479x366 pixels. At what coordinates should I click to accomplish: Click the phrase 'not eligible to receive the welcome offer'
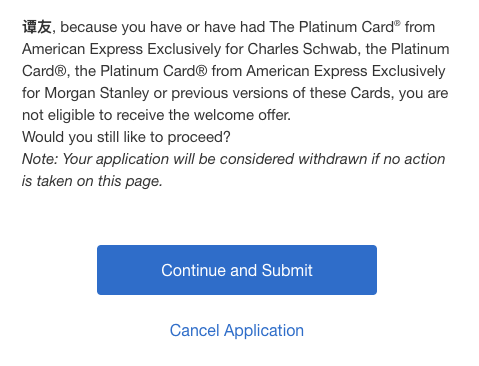(155, 115)
